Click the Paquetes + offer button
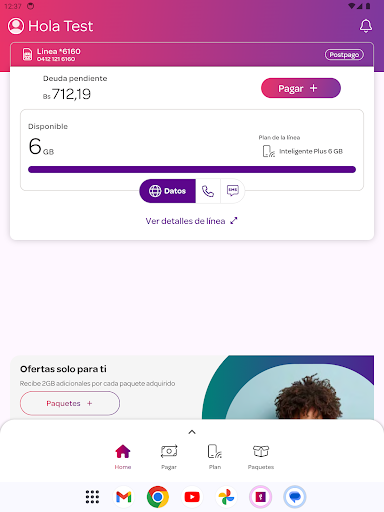 [70, 403]
